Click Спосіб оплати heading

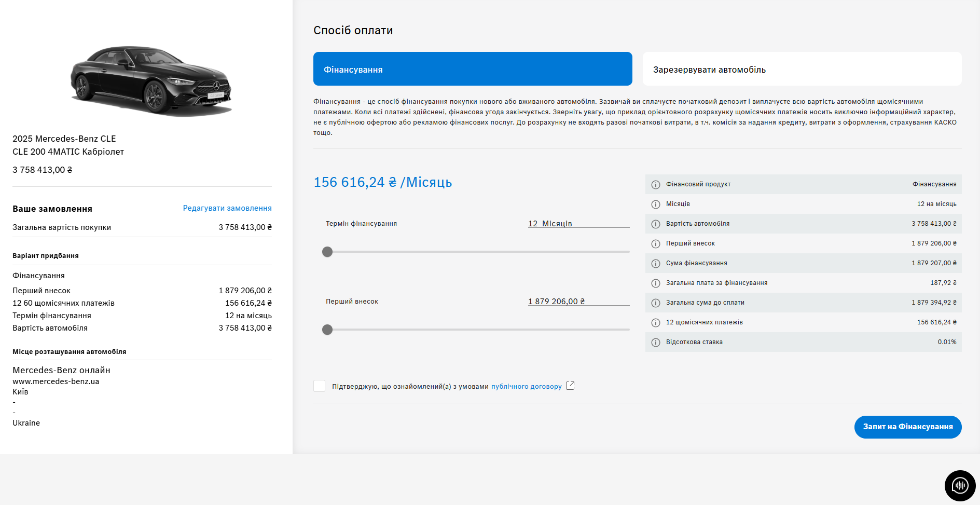tap(353, 31)
